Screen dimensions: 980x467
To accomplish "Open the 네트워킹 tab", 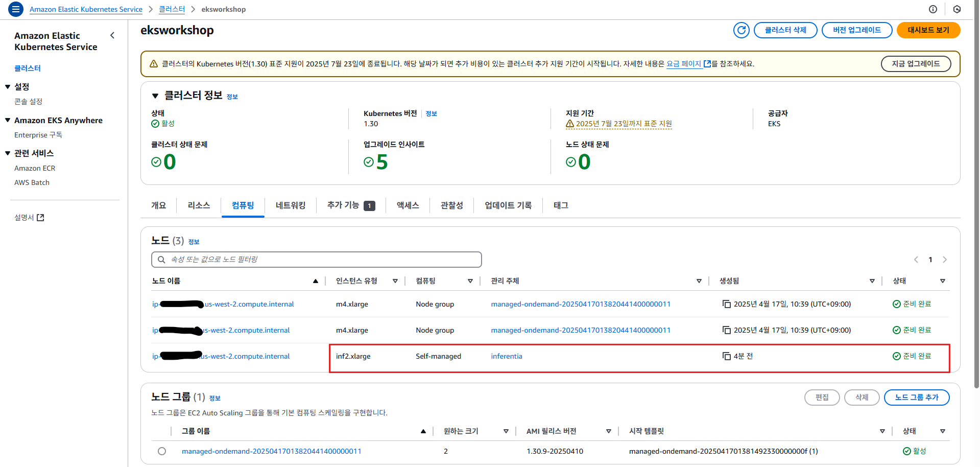I will [x=291, y=205].
